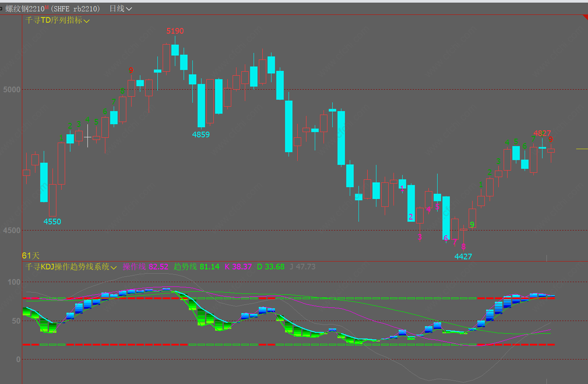Viewport: 588px width, 384px height.
Task: Click the 4859 low price label
Action: [x=201, y=135]
